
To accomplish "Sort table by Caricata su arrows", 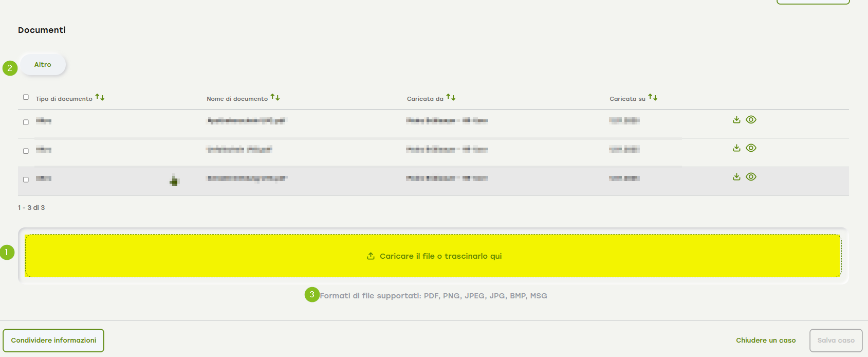I will pos(653,98).
